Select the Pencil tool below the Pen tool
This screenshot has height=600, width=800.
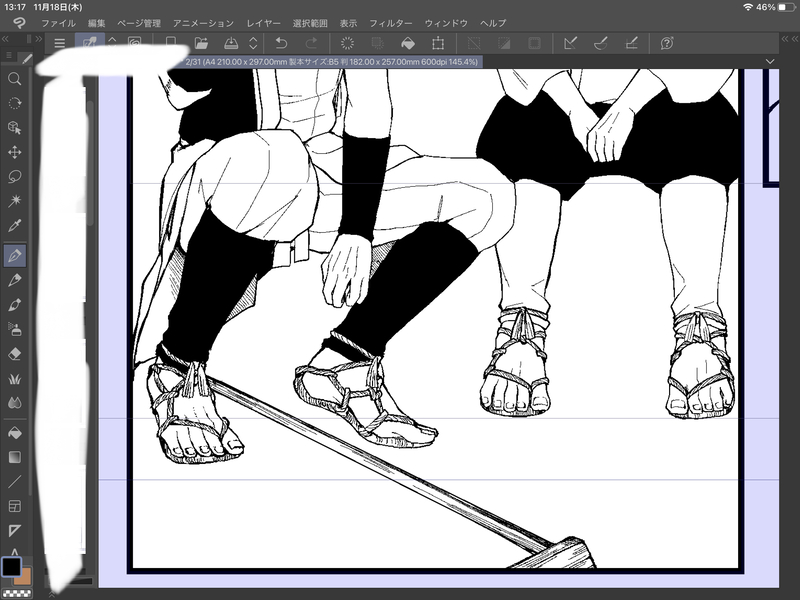(x=14, y=280)
